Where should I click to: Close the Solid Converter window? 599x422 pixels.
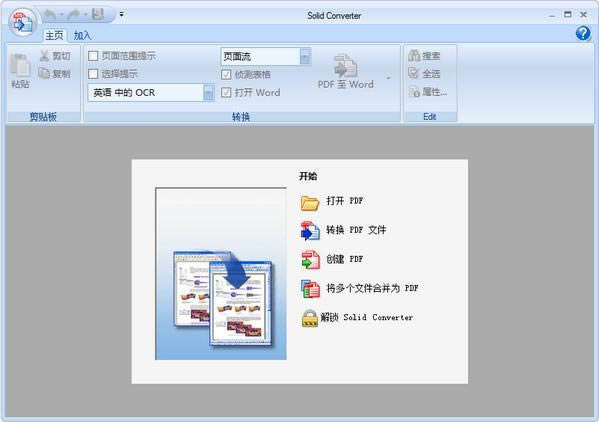[x=583, y=15]
